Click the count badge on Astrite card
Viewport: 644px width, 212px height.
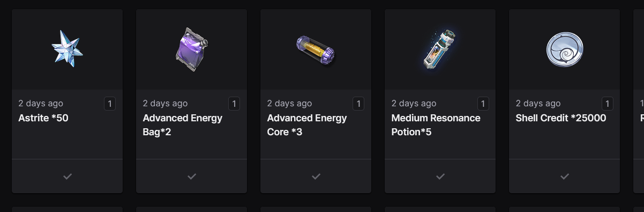coord(110,104)
